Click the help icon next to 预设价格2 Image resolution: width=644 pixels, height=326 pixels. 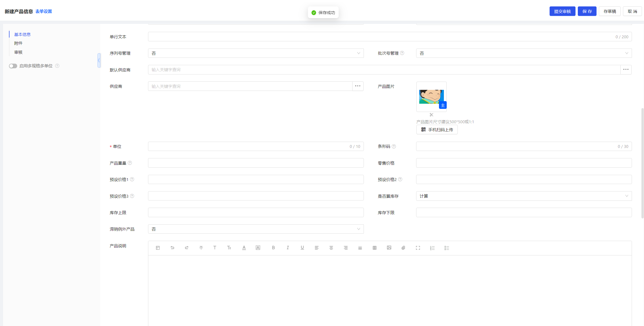click(400, 179)
